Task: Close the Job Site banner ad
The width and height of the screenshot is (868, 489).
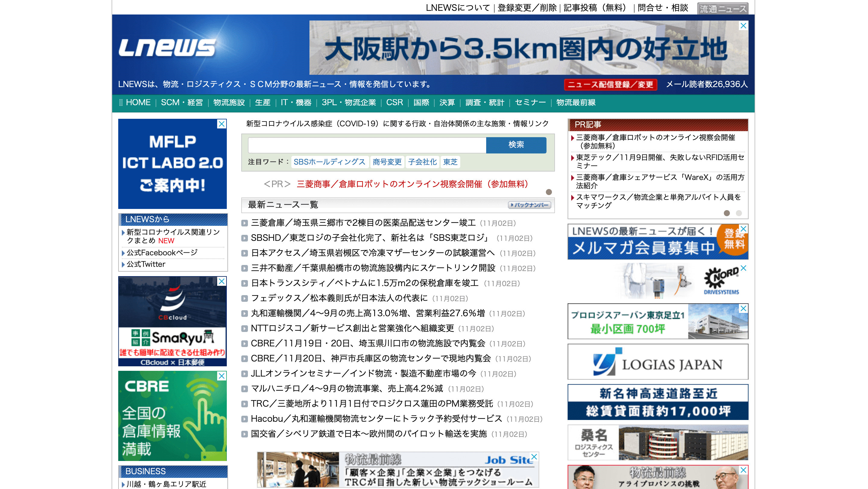Action: point(534,457)
